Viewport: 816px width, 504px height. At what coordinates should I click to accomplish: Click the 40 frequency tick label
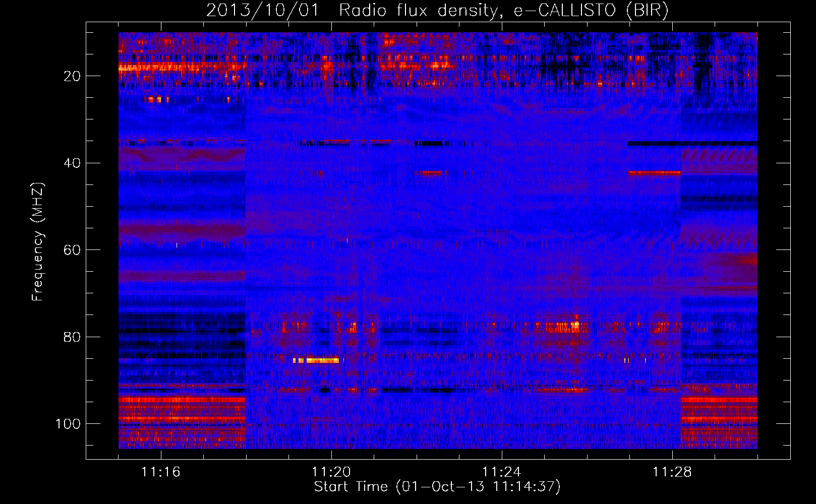[x=72, y=163]
